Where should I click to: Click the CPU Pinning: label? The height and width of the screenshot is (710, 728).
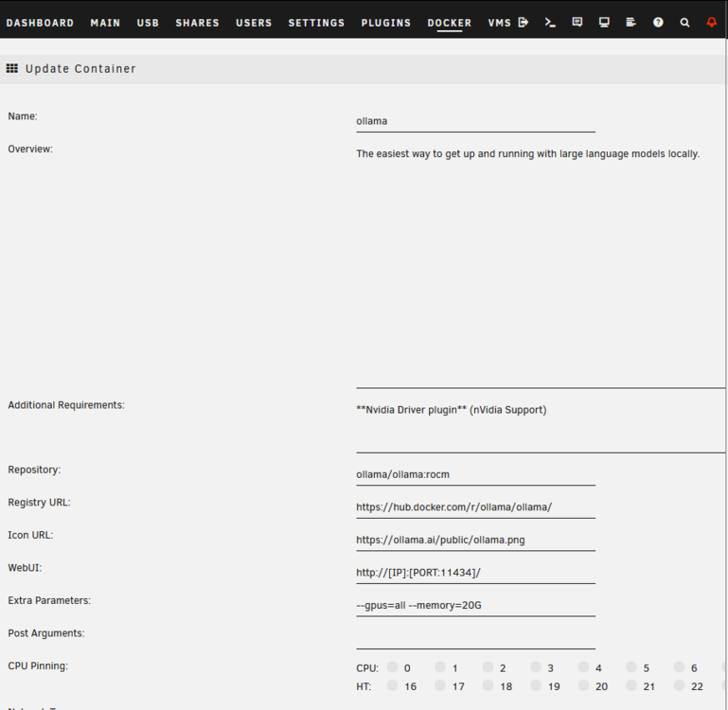pos(38,666)
